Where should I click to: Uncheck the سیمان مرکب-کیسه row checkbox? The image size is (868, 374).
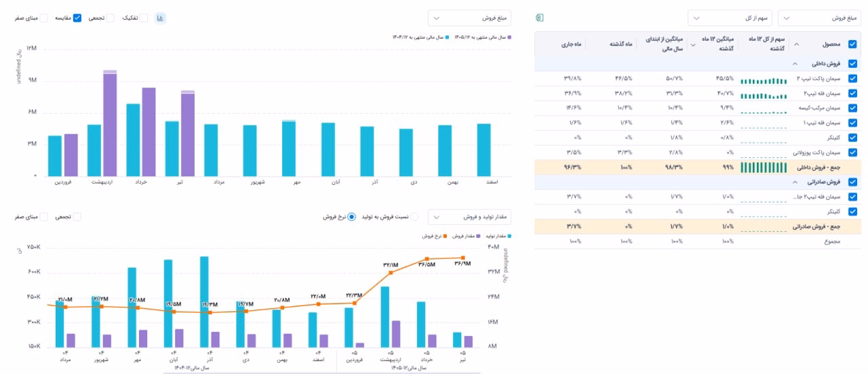pos(852,108)
